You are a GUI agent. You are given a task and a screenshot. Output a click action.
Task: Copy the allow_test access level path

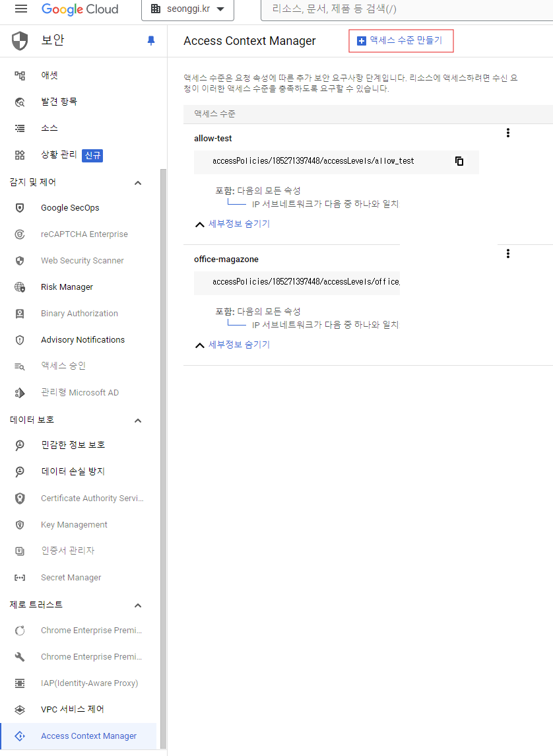(x=459, y=161)
